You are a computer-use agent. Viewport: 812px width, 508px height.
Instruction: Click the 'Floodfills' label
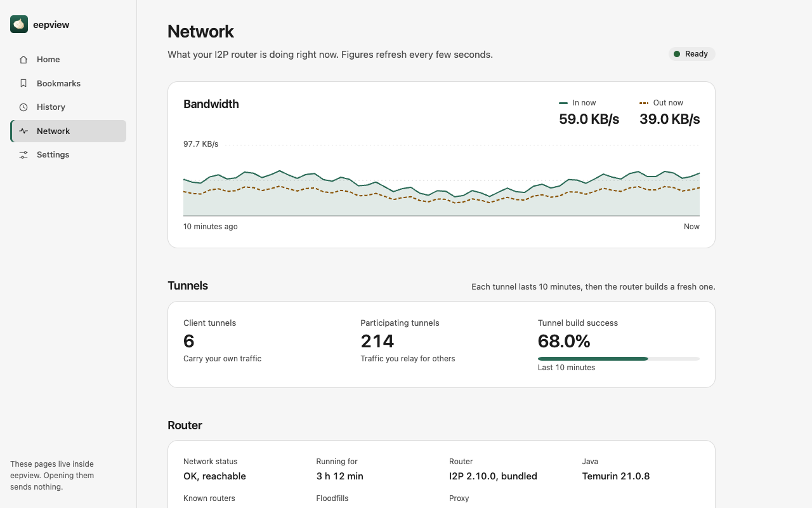(332, 498)
